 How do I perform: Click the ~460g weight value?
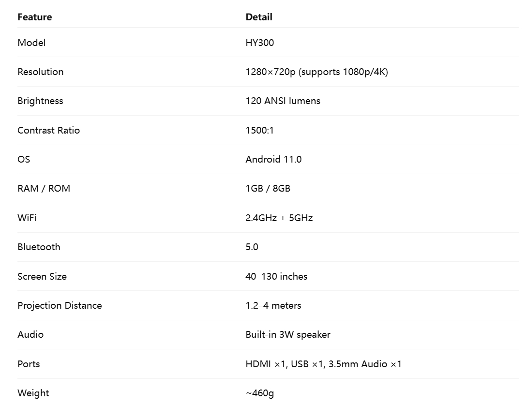pos(259,393)
